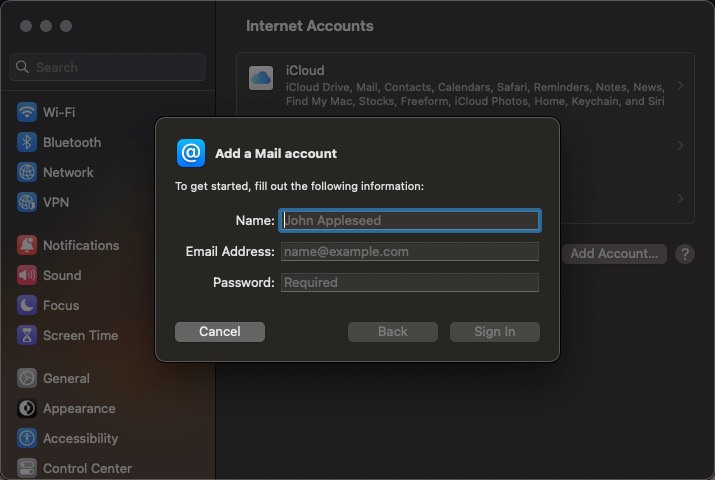
Task: Click the Sign In button
Action: [x=495, y=332]
